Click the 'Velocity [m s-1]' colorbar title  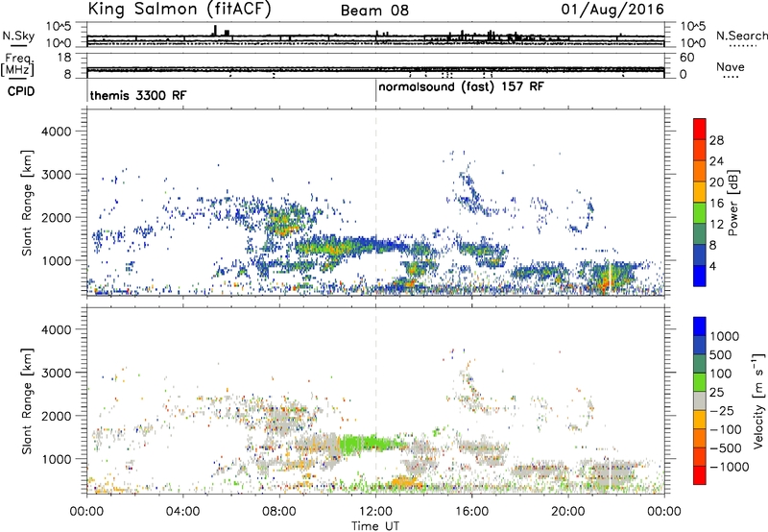(x=758, y=400)
